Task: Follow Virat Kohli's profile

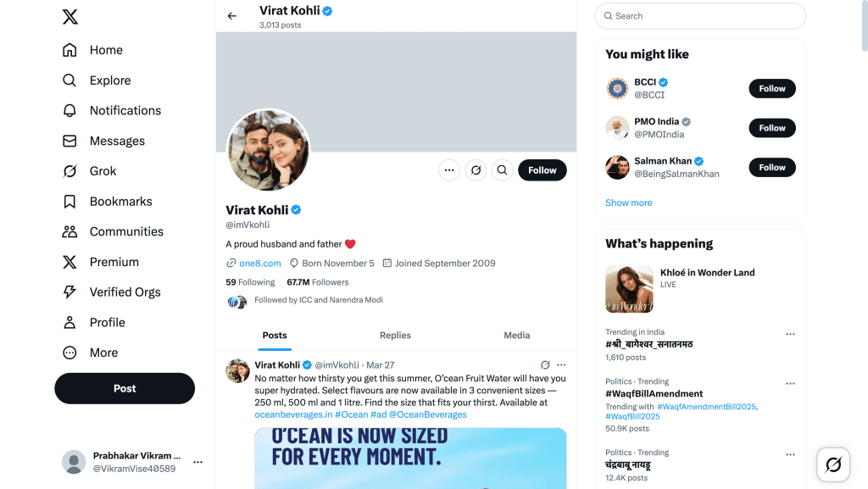Action: click(542, 170)
